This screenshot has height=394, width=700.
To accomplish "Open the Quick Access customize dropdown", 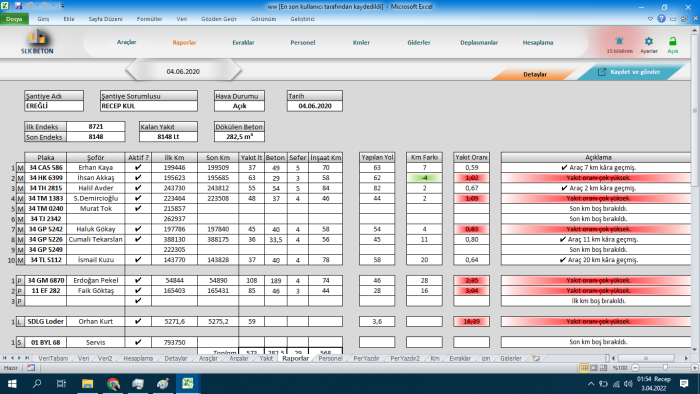I will pyautogui.click(x=63, y=6).
